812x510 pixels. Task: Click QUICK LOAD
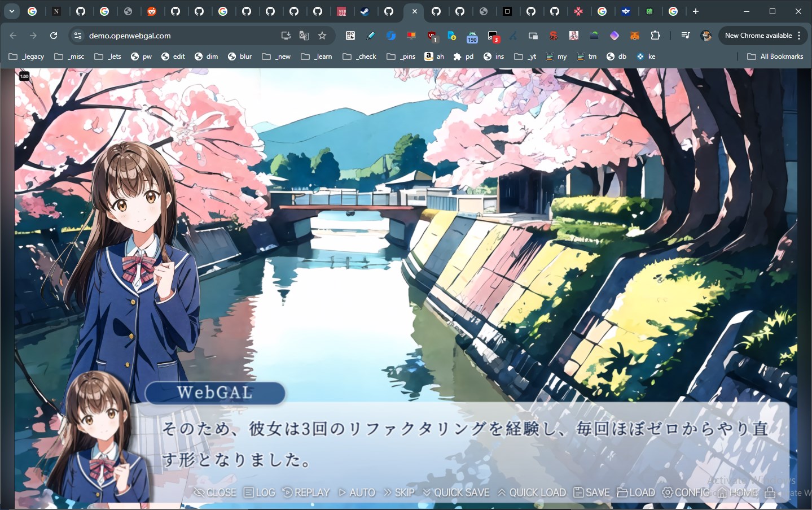532,492
